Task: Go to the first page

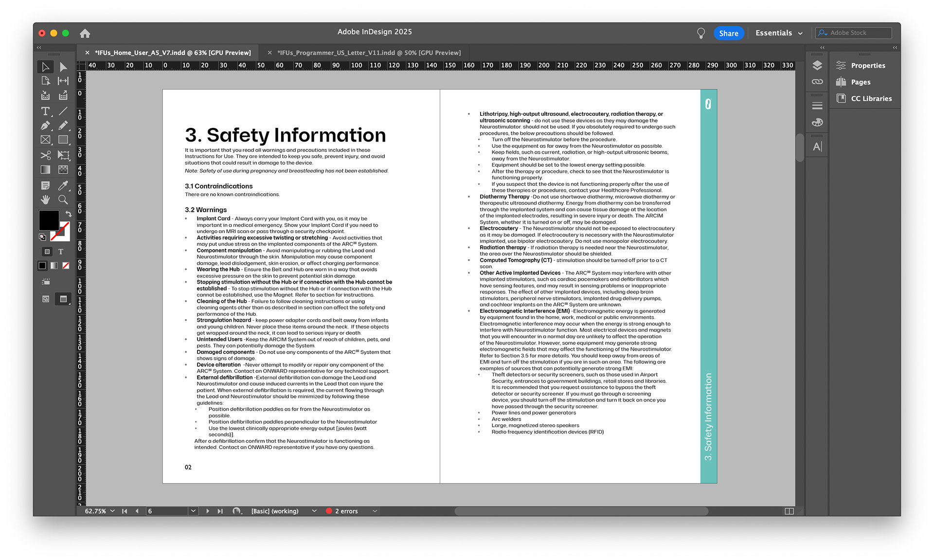Action: (125, 511)
